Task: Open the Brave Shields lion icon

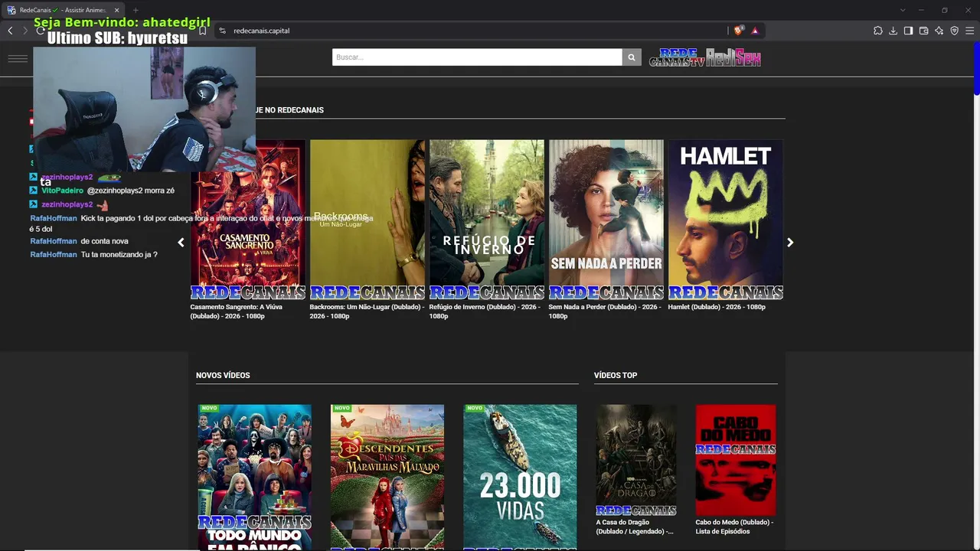Action: (x=738, y=31)
